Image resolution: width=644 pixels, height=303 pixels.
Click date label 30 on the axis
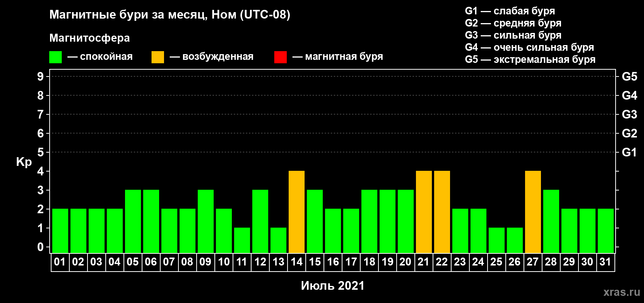click(587, 262)
